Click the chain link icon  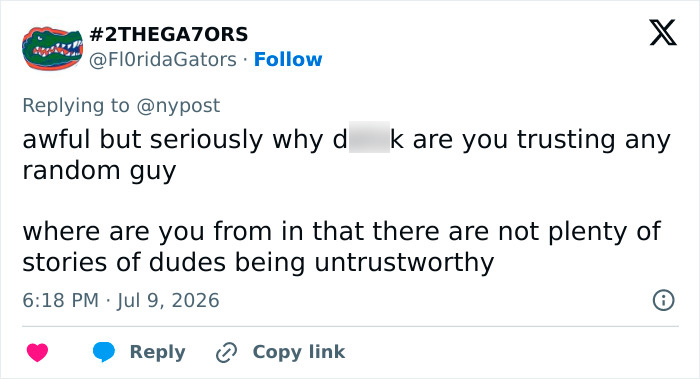pyautogui.click(x=226, y=352)
